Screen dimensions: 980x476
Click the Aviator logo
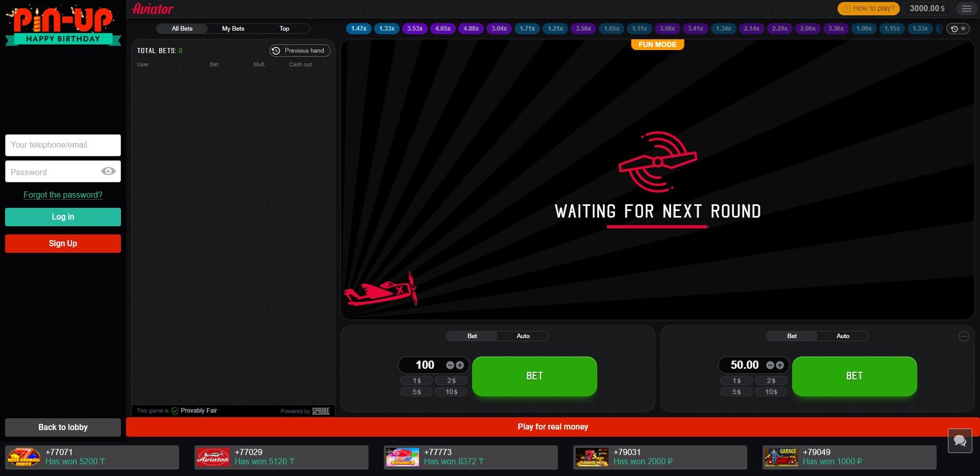coord(153,9)
